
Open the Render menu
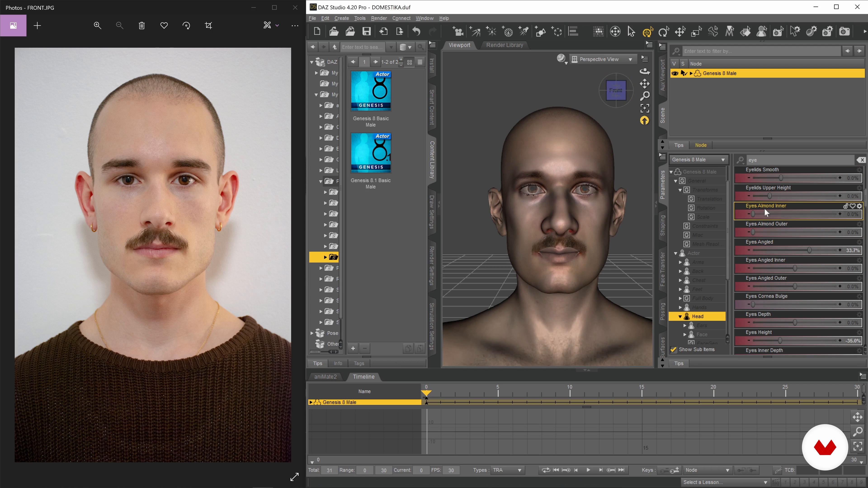coord(379,18)
